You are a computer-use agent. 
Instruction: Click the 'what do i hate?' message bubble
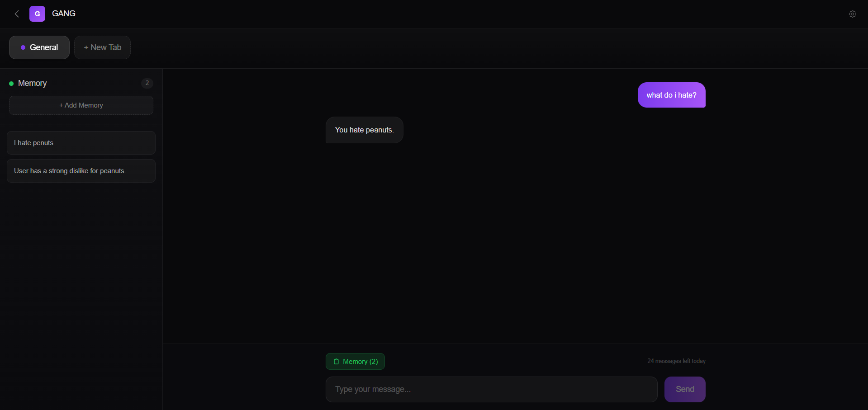(x=671, y=95)
